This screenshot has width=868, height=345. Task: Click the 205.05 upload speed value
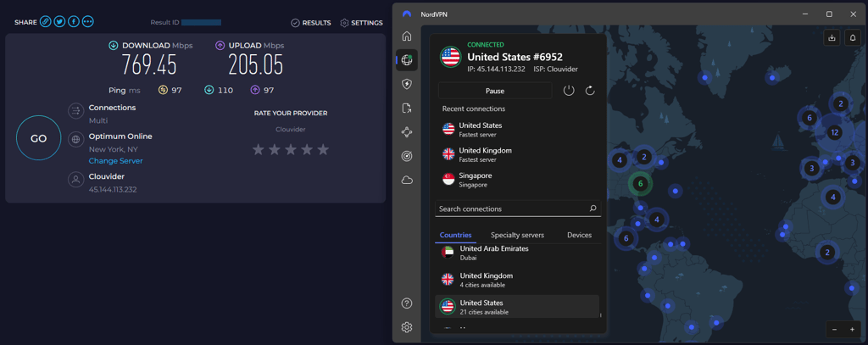(x=256, y=64)
